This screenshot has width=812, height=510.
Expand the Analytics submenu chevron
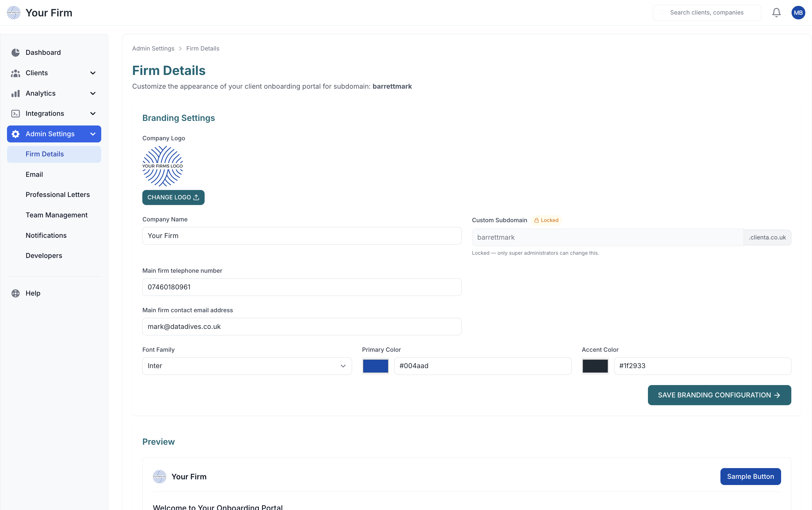pos(93,94)
